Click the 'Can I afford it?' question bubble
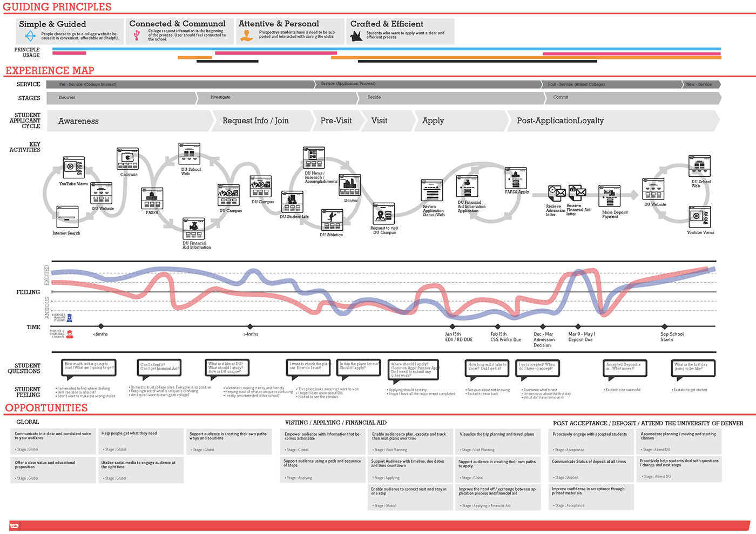Screen dimensions: 756x534 click(159, 368)
